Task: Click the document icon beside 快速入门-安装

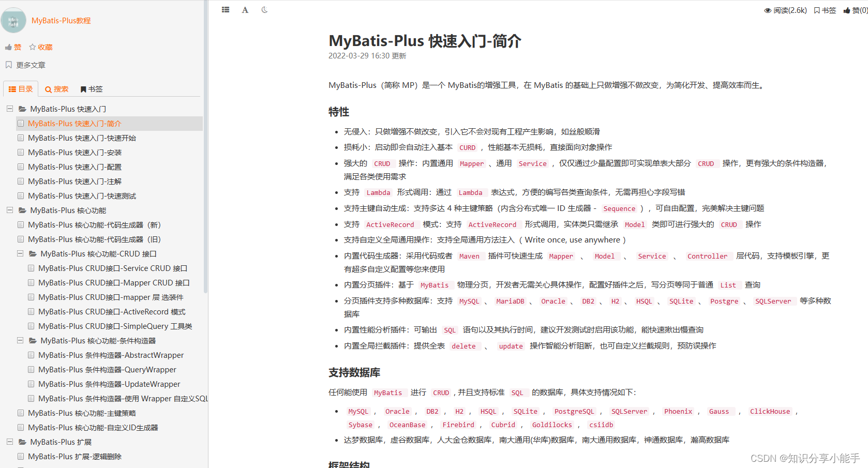Action: [x=21, y=153]
